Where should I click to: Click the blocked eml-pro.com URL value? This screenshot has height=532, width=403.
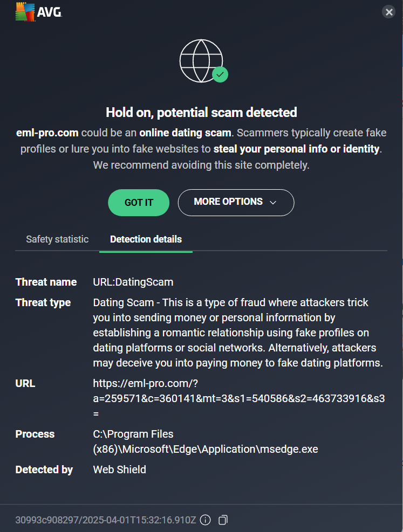(x=237, y=399)
